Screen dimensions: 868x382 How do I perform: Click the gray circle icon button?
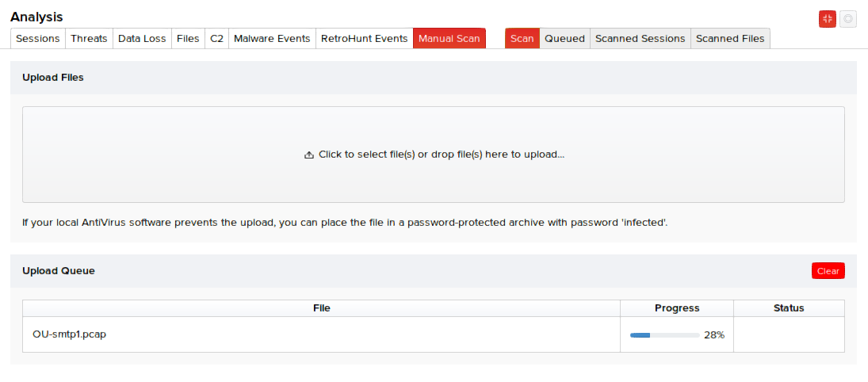(848, 19)
